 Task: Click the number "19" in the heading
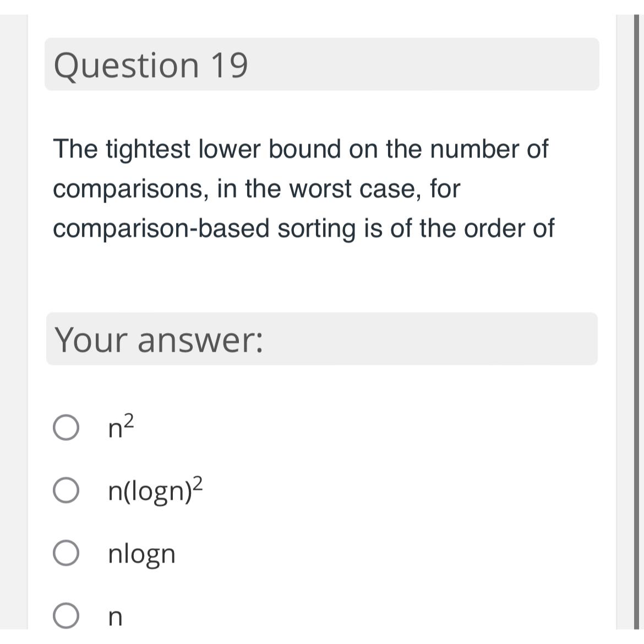tap(229, 65)
